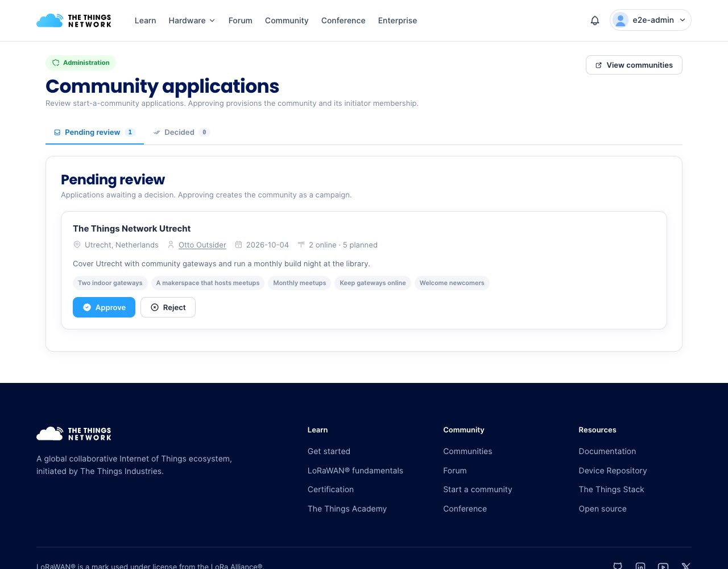
Task: Open the Otto Outsider profile link
Action: [x=202, y=245]
